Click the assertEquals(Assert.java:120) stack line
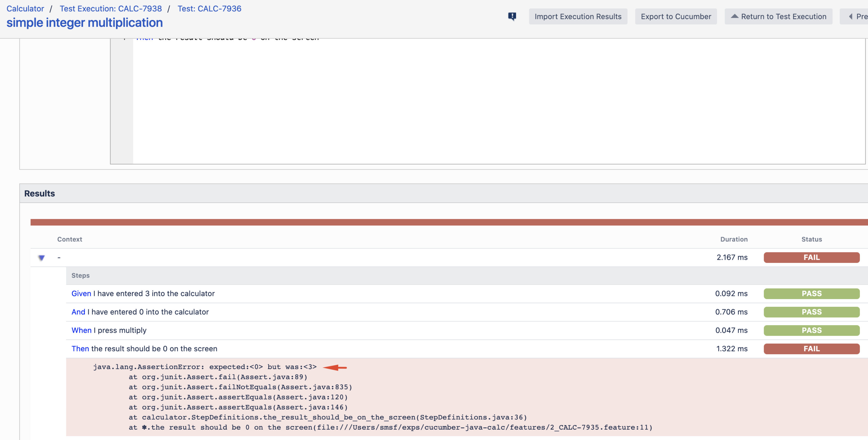868x440 pixels. pos(238,397)
